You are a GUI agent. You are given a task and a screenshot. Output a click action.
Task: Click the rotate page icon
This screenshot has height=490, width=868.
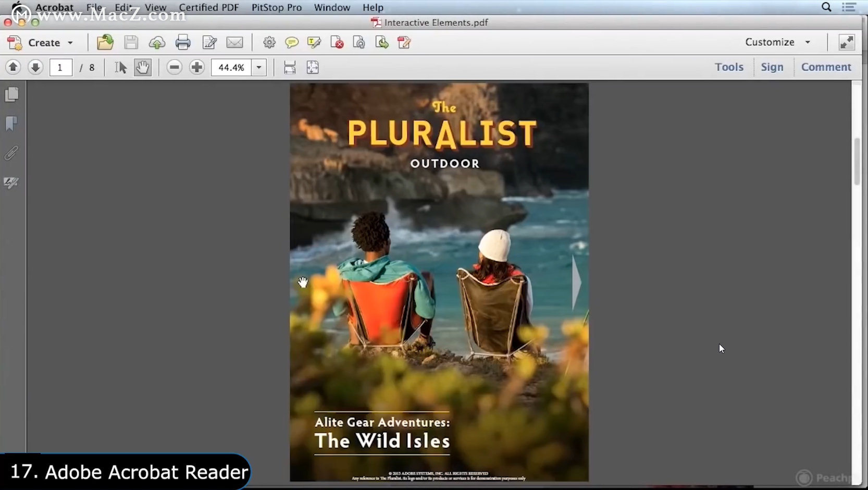point(359,42)
